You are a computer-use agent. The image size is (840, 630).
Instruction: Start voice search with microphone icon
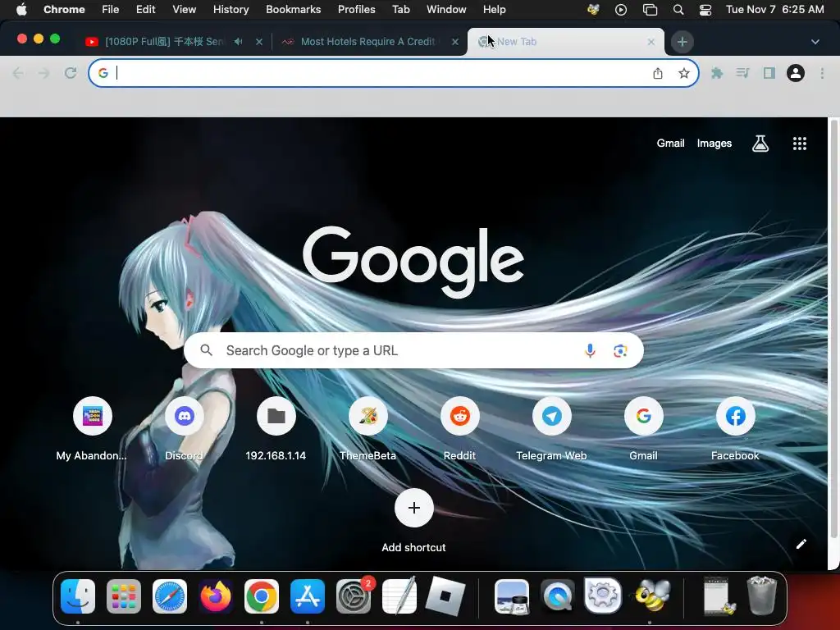click(590, 350)
